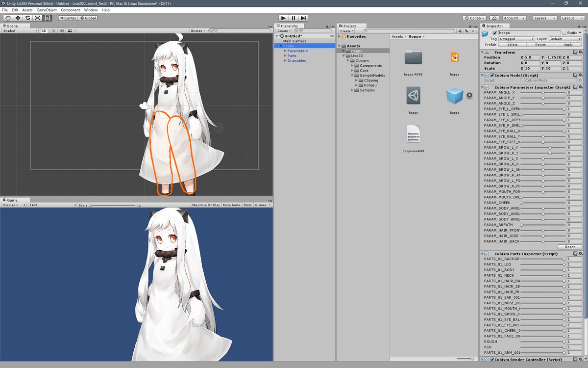588x368 pixels.
Task: Open the Layout dropdown
Action: click(572, 18)
